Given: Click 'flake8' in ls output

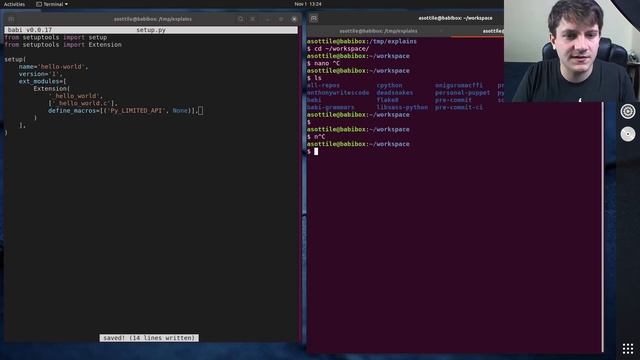Looking at the screenshot, I should click(x=387, y=100).
